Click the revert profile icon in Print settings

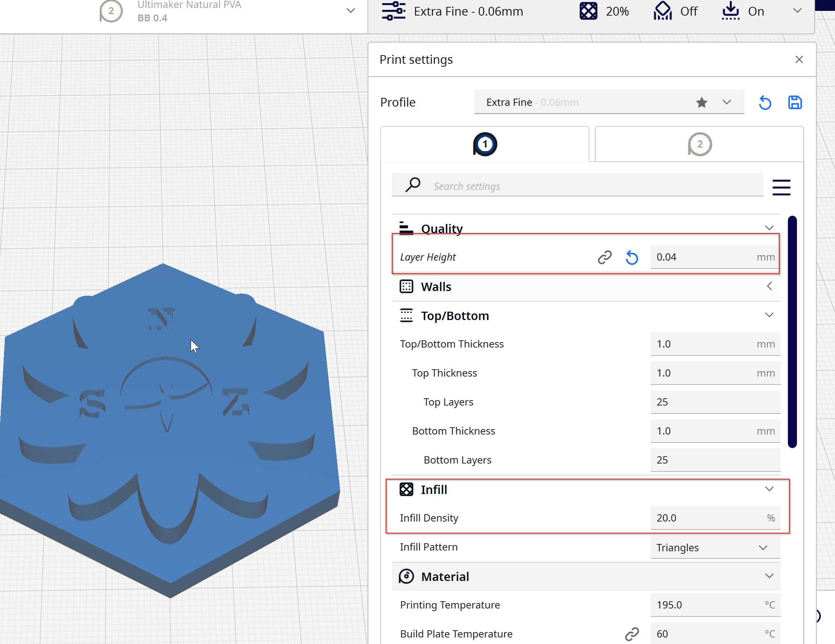[x=765, y=102]
